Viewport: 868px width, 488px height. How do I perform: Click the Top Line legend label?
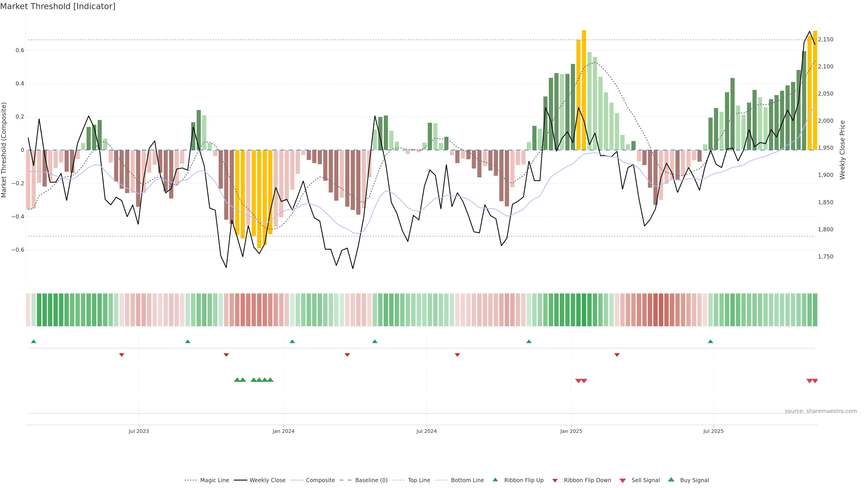[419, 480]
